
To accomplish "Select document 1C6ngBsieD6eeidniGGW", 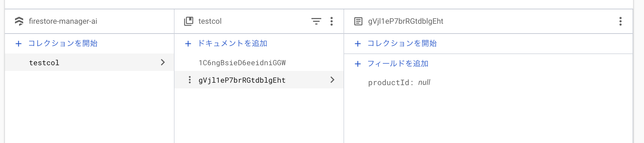I will (x=242, y=63).
